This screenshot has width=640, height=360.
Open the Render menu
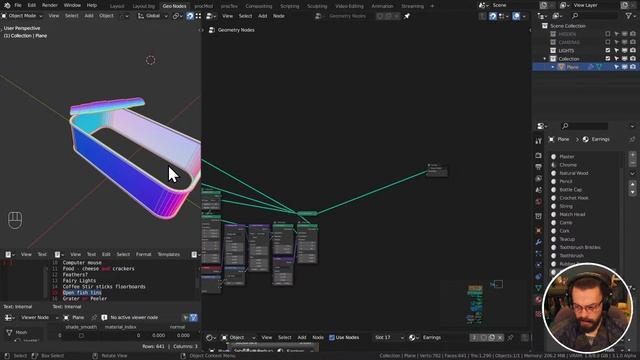tap(50, 5)
